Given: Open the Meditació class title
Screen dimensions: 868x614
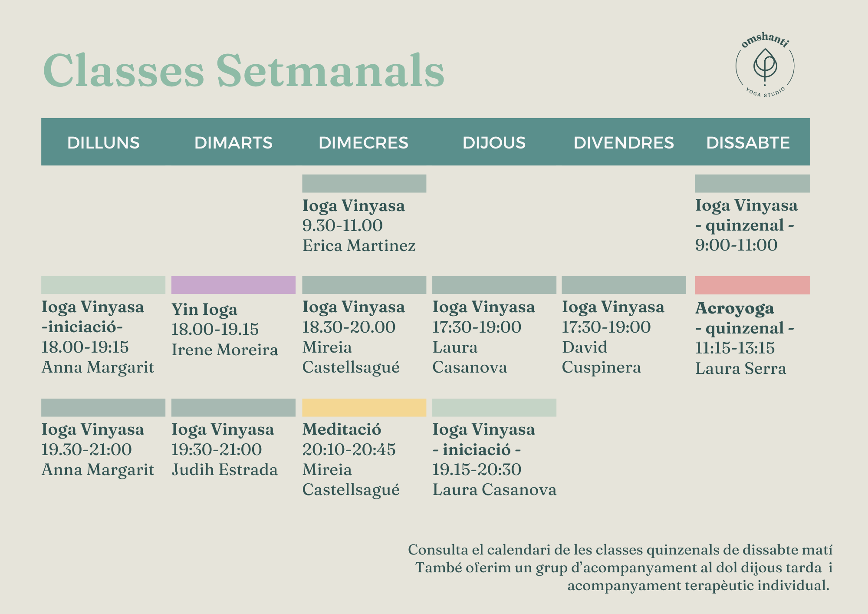Looking at the screenshot, I should 342,429.
